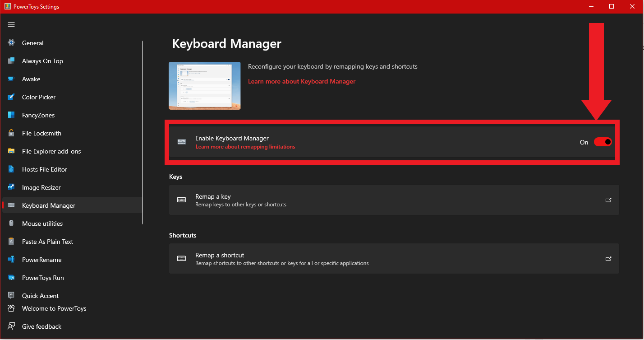644x340 pixels.
Task: Click the Awake coffee cup icon
Action: coord(11,79)
